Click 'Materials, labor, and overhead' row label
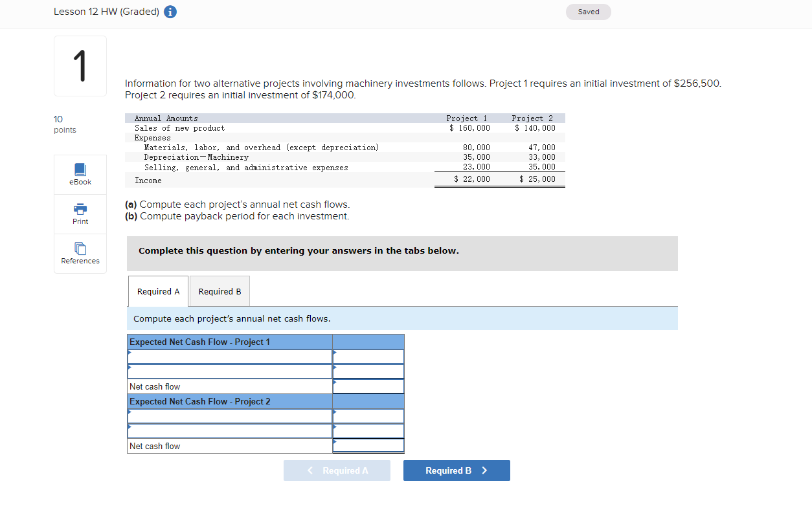812x508 pixels. coord(262,148)
